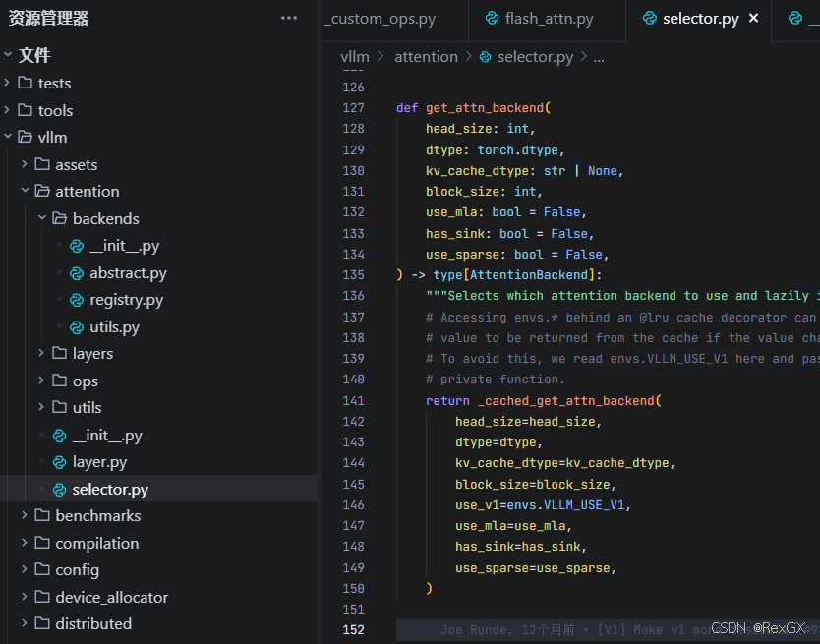Viewport: 820px width, 644px height.
Task: Click 资源管理器 explorer panel title
Action: pyautogui.click(x=48, y=19)
